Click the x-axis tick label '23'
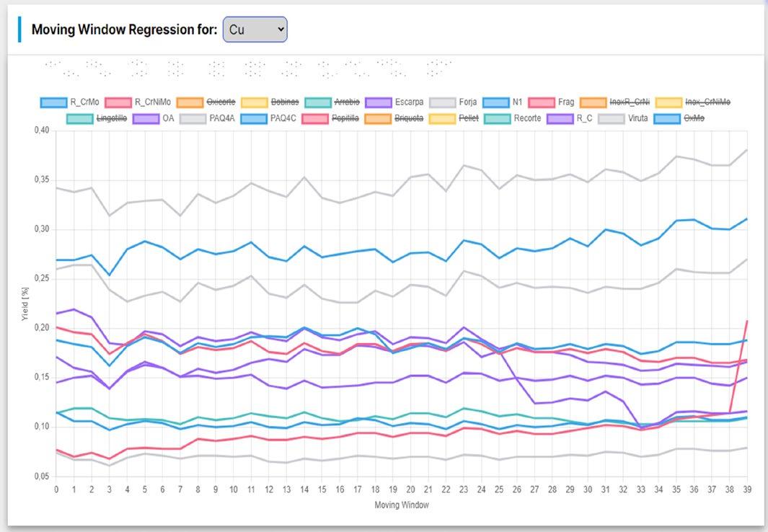This screenshot has height=532, width=768. coord(464,489)
